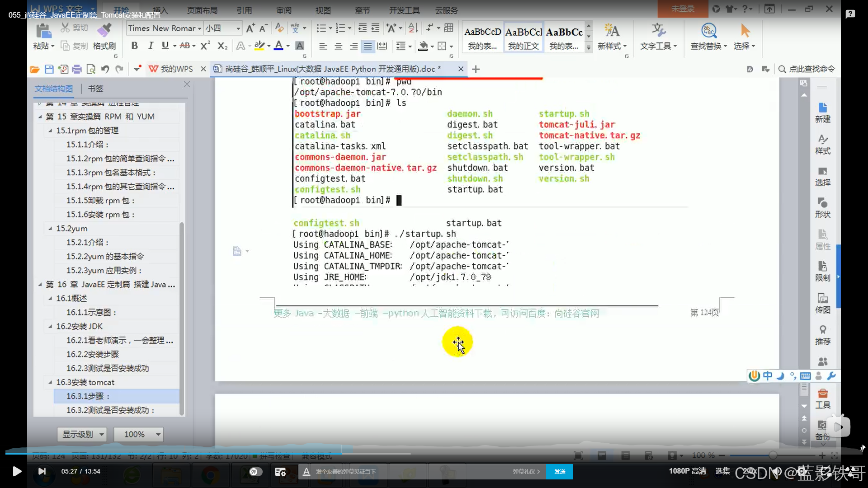This screenshot has height=488, width=868.
Task: Click the Undo arrow icon
Action: (x=105, y=69)
